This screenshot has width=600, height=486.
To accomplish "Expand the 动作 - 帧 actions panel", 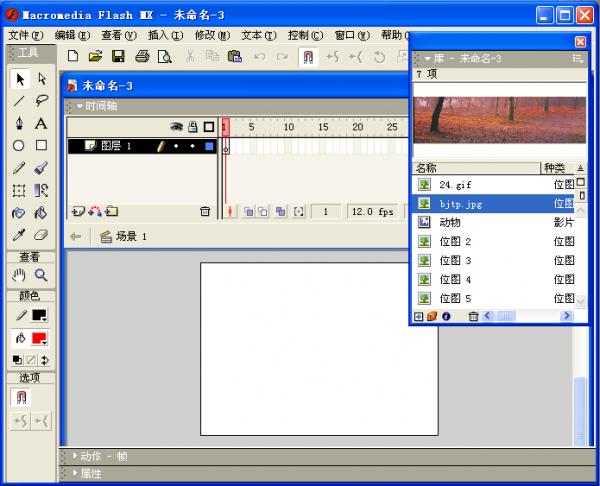I will pyautogui.click(x=75, y=456).
